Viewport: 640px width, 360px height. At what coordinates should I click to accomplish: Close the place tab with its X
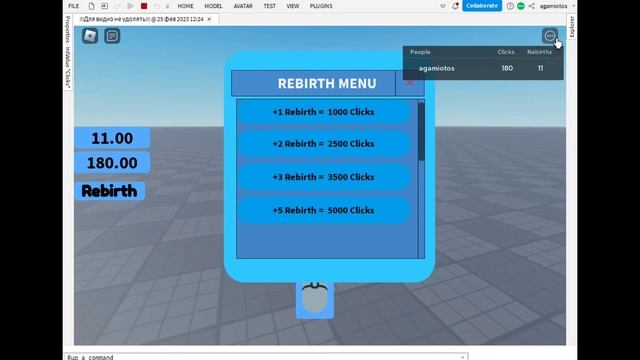(x=209, y=19)
